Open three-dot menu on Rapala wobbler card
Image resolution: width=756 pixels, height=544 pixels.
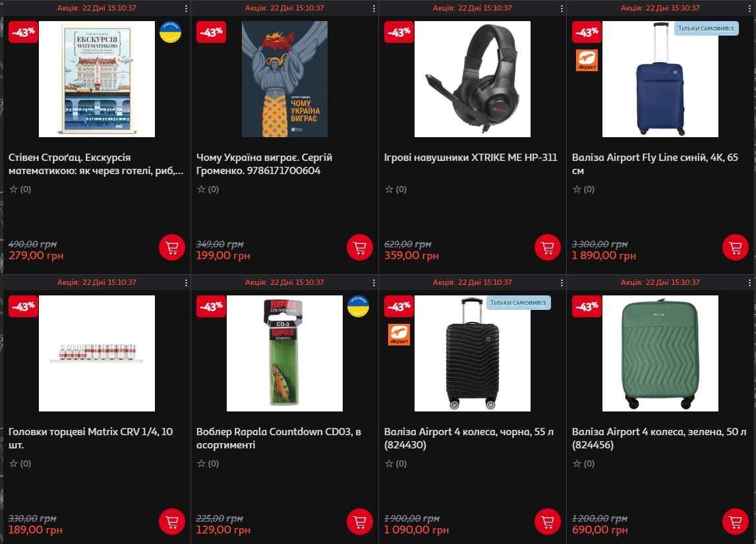[374, 283]
